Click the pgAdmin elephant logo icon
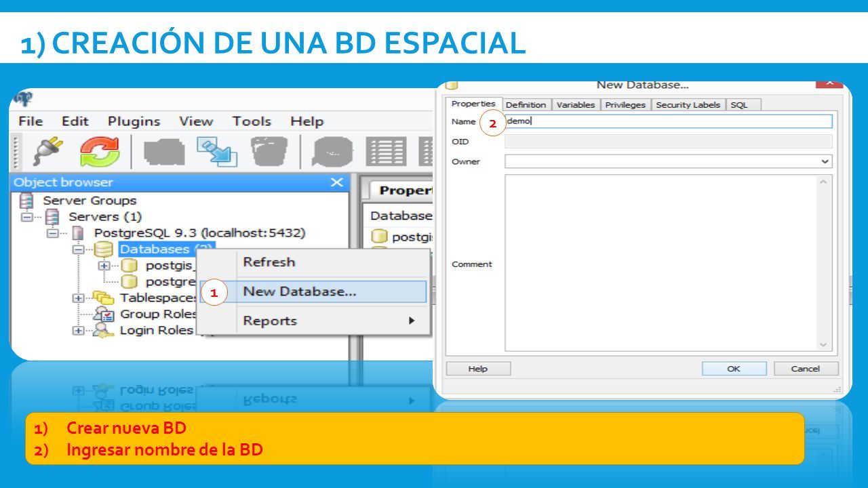The image size is (868, 488). point(23,98)
